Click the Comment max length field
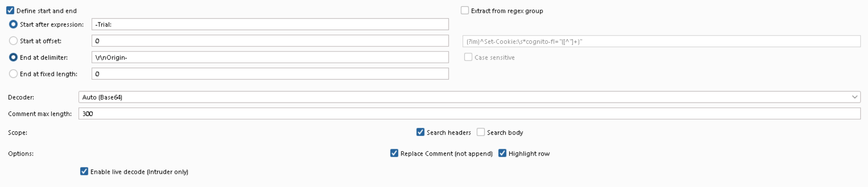Image resolution: width=868 pixels, height=187 pixels. (469, 114)
